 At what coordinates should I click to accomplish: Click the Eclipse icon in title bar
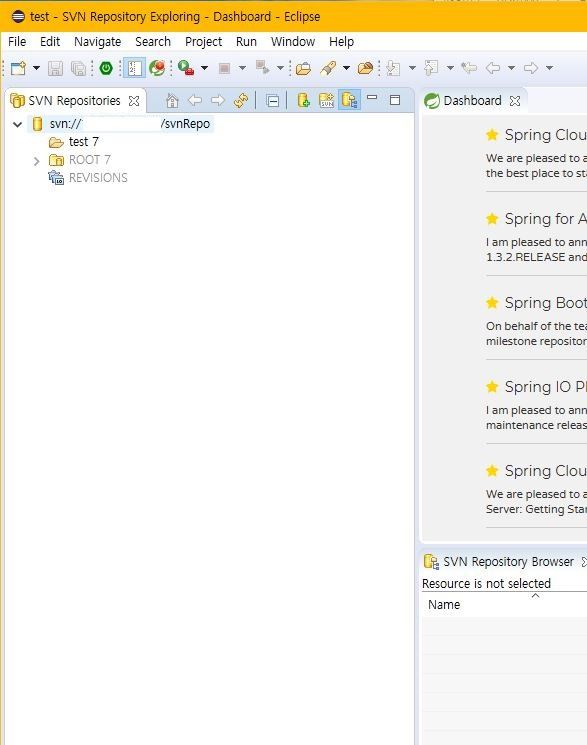[x=18, y=17]
